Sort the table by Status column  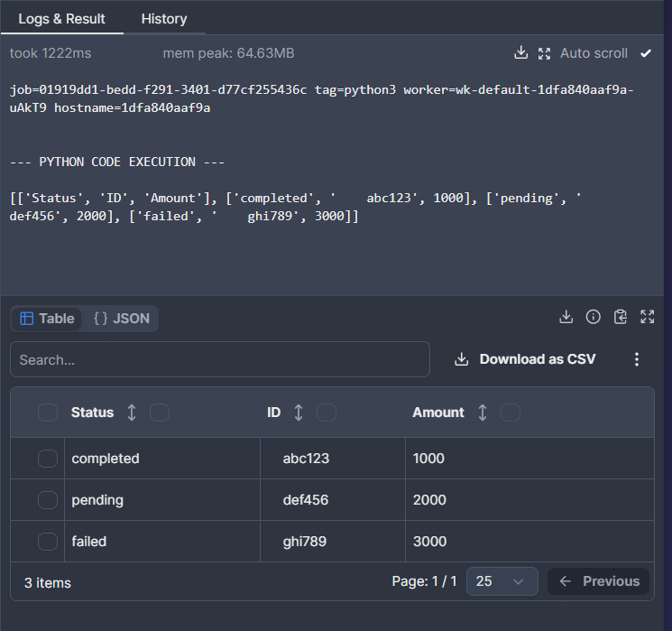point(132,413)
